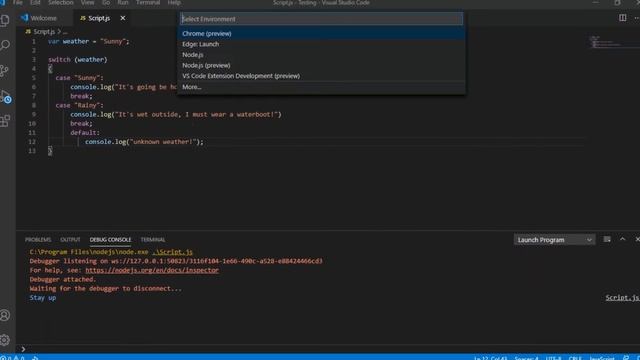Screen dimensions: 640x360
Task: Open the Run menu
Action: (x=123, y=2)
